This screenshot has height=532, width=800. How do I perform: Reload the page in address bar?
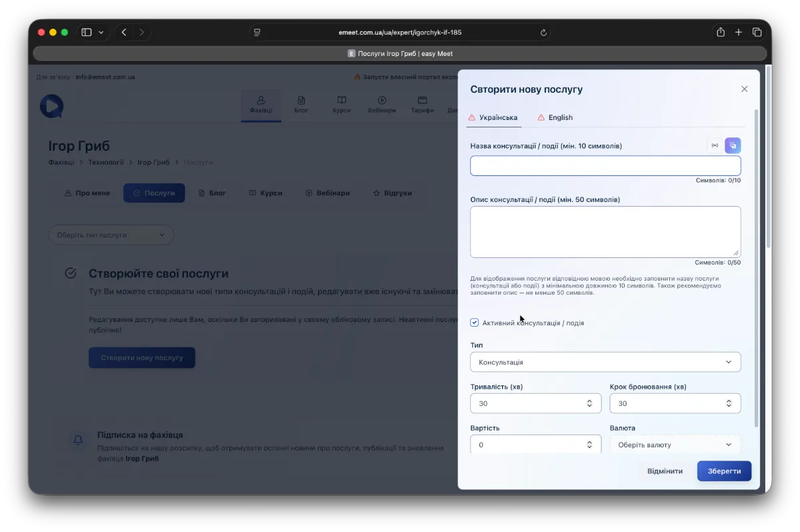pos(543,32)
